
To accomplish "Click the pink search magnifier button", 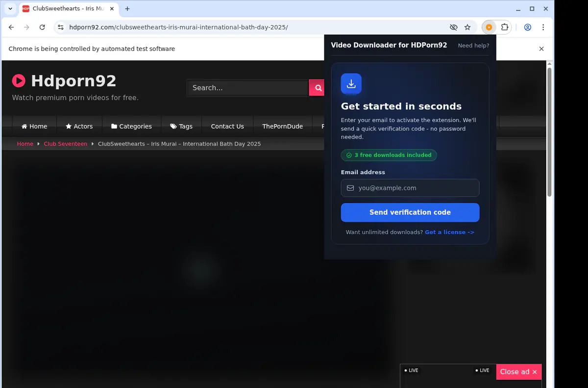I will tap(318, 88).
